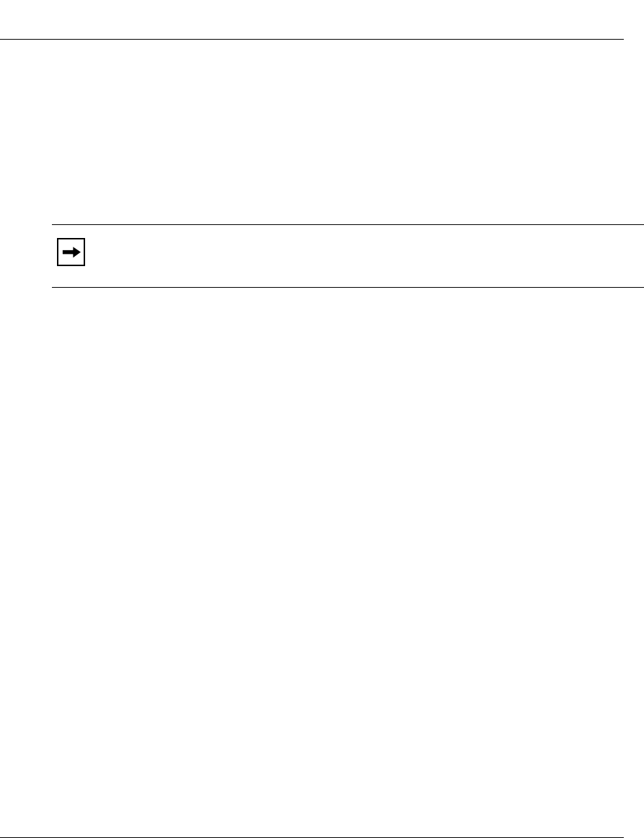Click the blank note area right of arrow
Image resolution: width=644 pixels, height=838 pixels.
pyautogui.click(x=363, y=256)
